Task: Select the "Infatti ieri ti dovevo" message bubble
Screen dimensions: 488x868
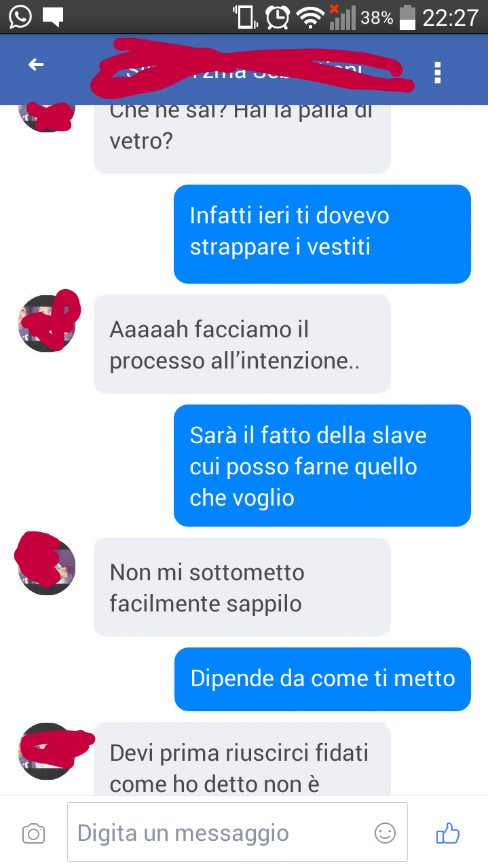Action: tap(322, 233)
